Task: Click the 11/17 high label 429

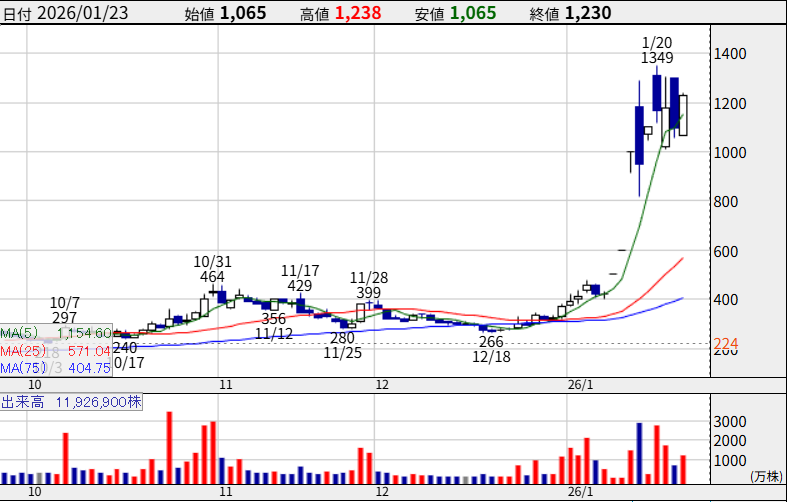Action: click(298, 286)
